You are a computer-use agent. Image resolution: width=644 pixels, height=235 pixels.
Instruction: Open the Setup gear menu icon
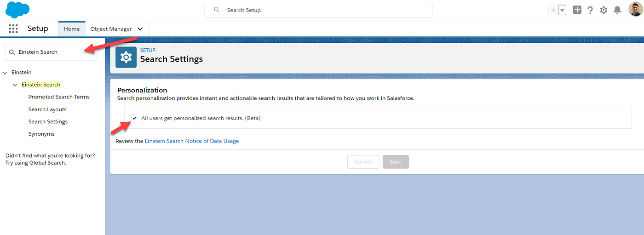(604, 10)
